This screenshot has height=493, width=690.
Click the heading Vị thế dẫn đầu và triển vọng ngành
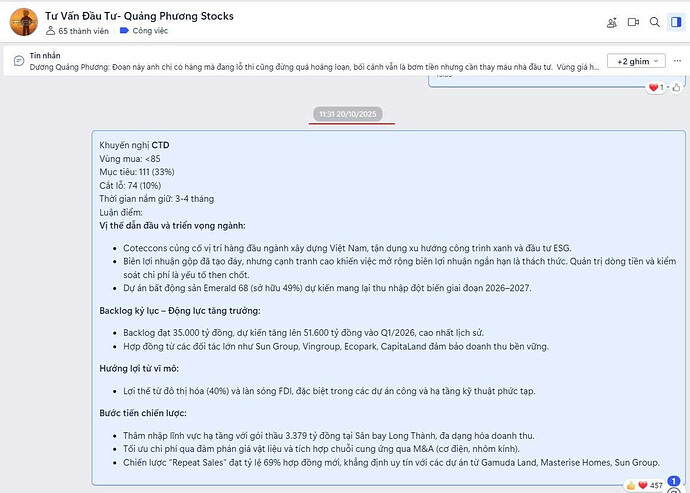(x=172, y=226)
